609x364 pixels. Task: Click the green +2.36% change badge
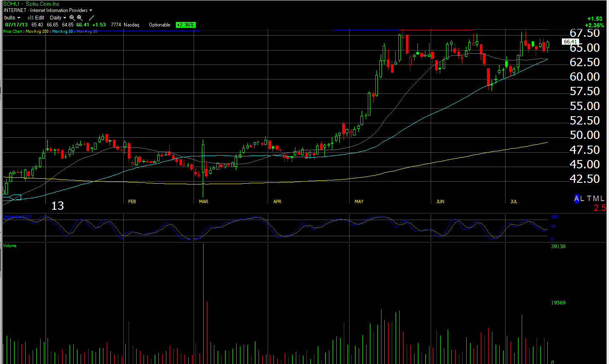(x=185, y=25)
